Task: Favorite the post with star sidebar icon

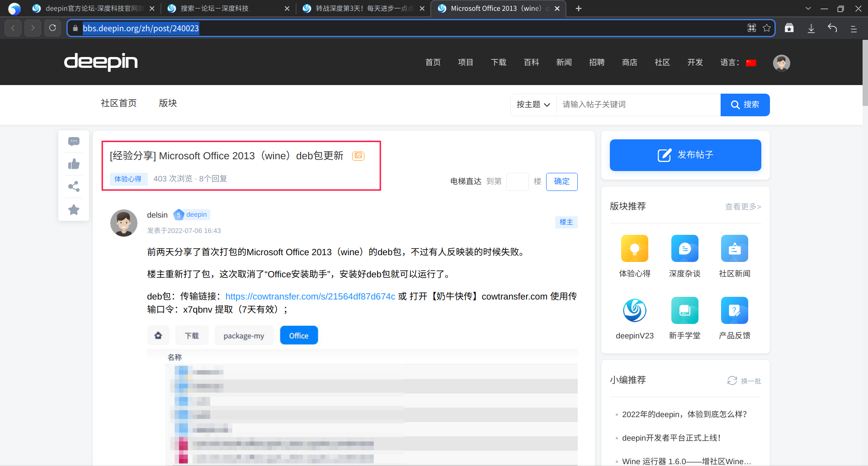Action: 74,209
